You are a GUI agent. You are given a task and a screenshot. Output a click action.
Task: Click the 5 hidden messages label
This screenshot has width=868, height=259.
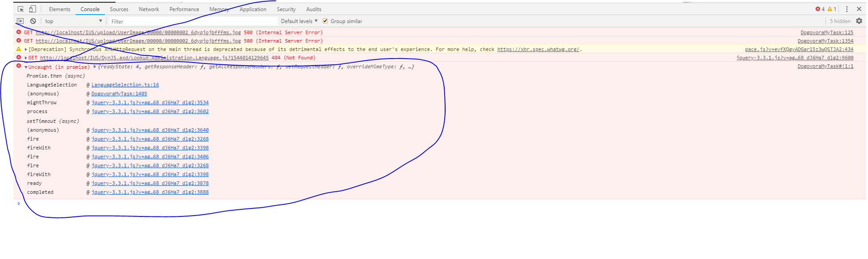tap(840, 21)
